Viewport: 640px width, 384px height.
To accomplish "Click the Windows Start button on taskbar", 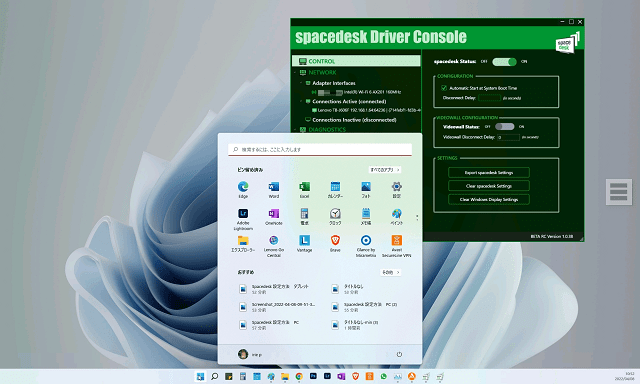I will pyautogui.click(x=200, y=376).
